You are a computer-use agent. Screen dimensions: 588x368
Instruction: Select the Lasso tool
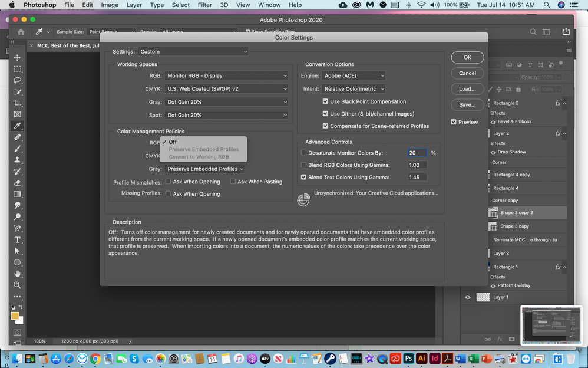tap(18, 80)
